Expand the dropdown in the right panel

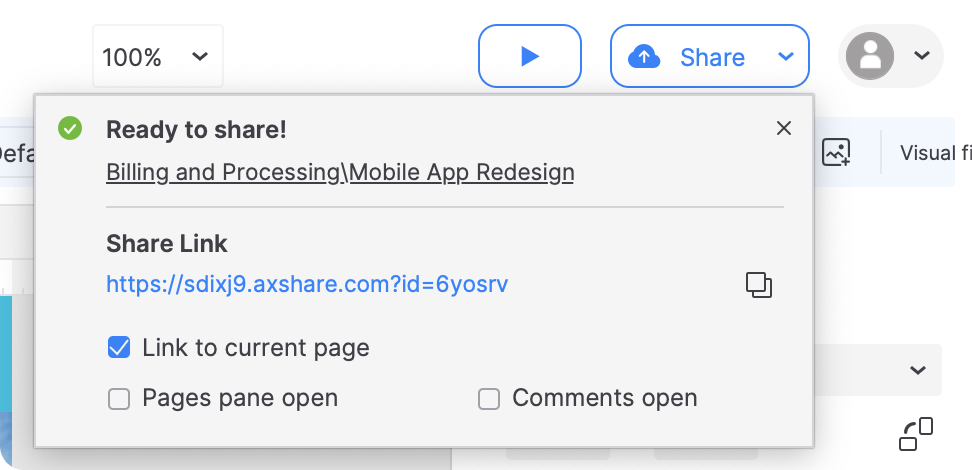click(x=918, y=371)
